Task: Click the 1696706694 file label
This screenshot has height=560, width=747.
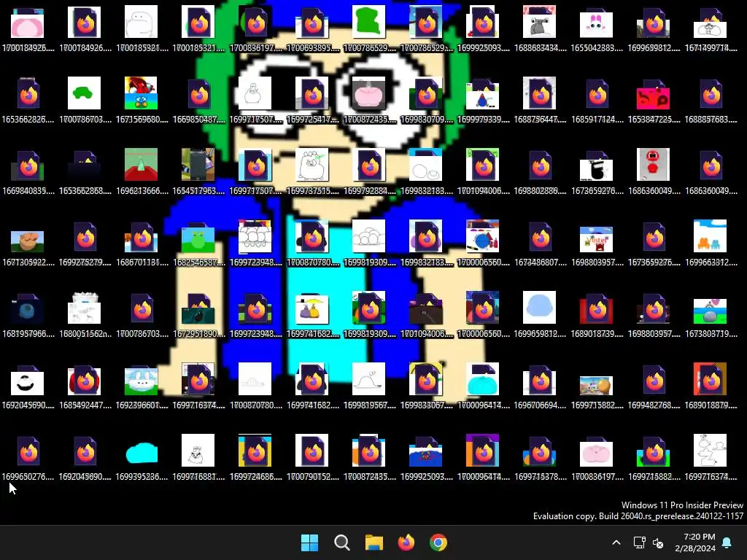Action: click(x=541, y=405)
